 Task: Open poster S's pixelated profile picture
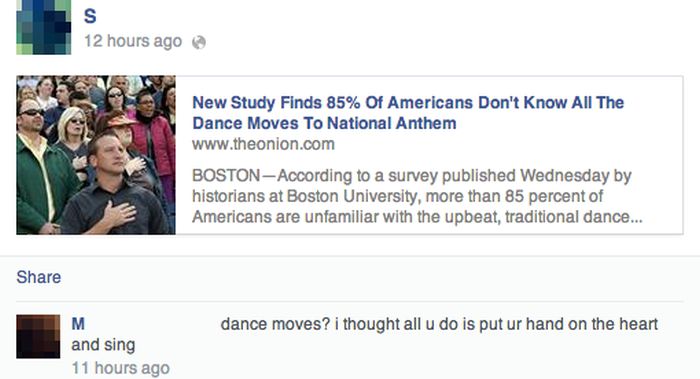point(44,27)
